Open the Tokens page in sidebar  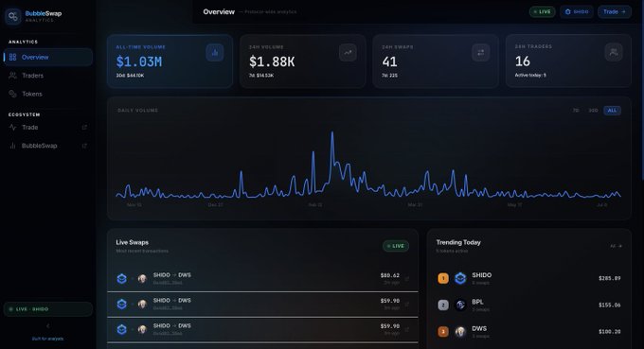48,94
